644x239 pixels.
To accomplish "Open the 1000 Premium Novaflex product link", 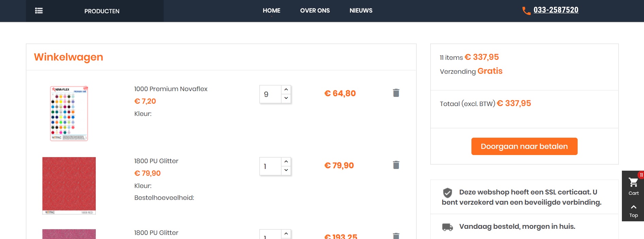I will click(171, 89).
